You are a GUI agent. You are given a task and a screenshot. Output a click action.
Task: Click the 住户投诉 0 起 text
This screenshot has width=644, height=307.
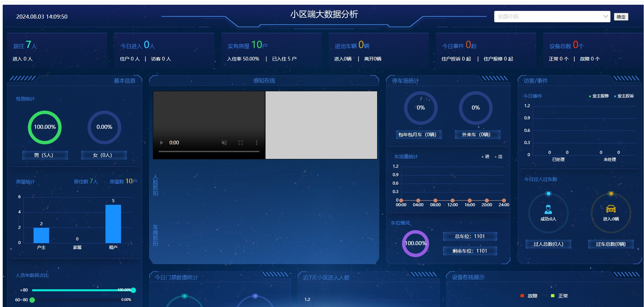456,59
